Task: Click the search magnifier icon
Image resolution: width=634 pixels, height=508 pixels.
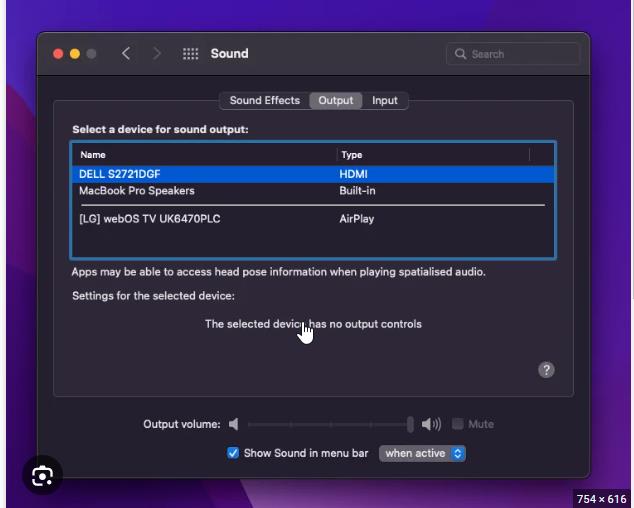Action: [460, 54]
